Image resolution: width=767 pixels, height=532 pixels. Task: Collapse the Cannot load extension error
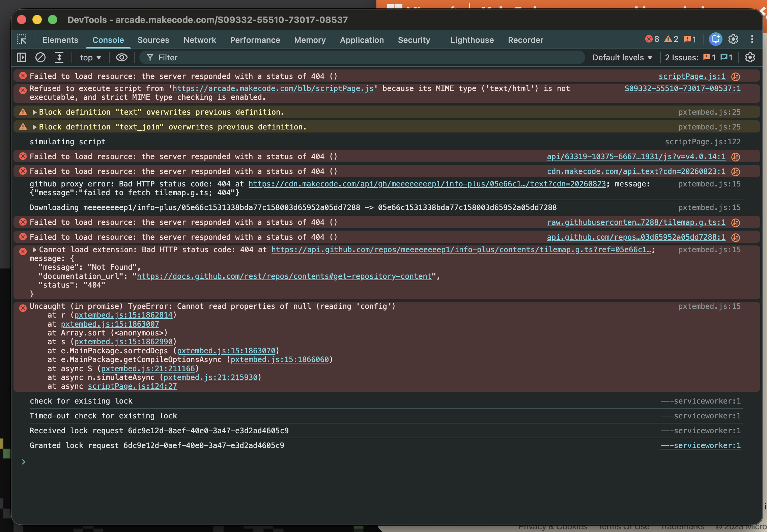tap(34, 250)
